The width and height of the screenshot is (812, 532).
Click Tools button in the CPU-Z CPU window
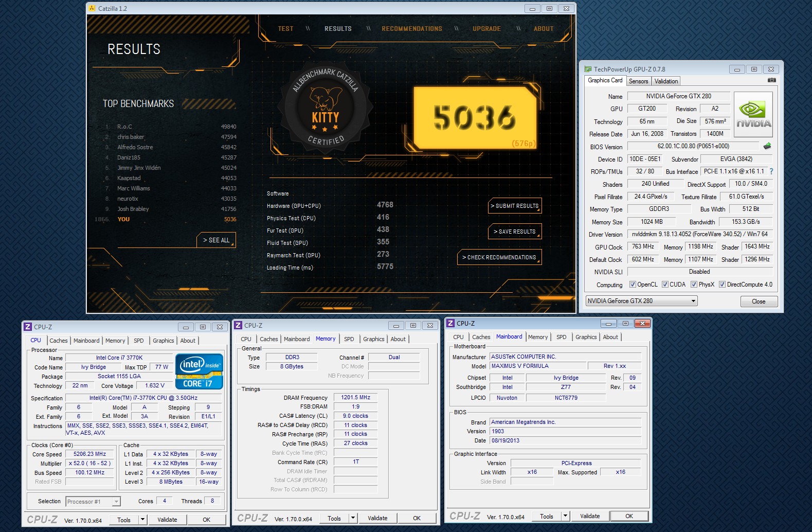124,520
